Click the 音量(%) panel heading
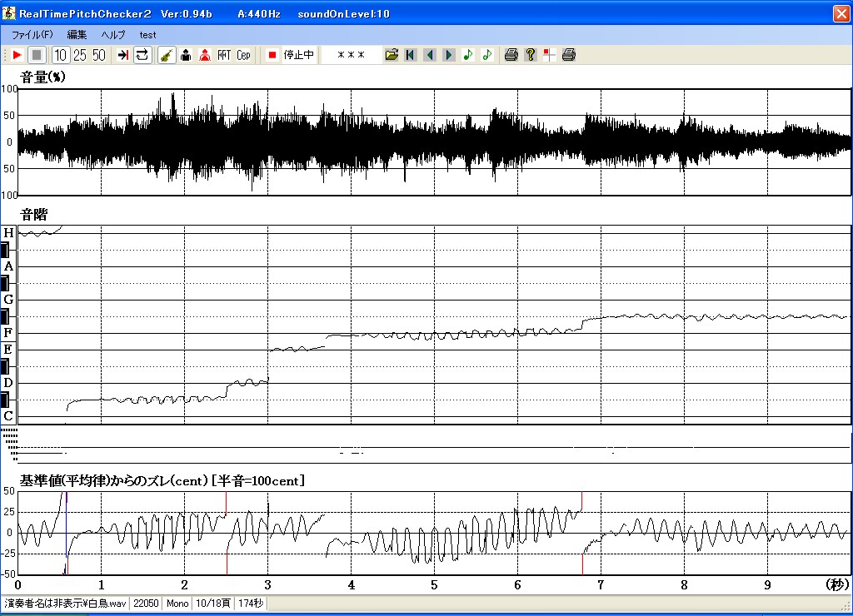This screenshot has height=616, width=853. [x=42, y=77]
